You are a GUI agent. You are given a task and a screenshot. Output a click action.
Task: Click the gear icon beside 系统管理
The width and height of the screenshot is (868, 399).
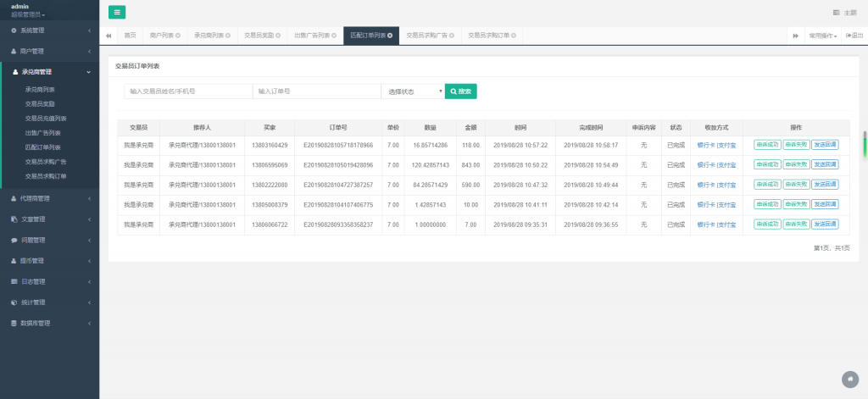[13, 30]
